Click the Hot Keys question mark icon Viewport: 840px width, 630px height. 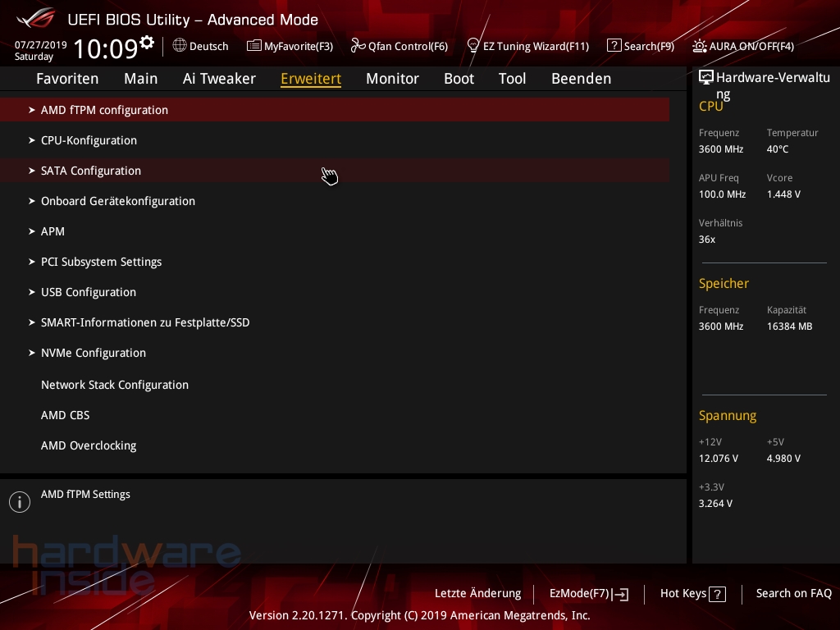[x=717, y=594]
